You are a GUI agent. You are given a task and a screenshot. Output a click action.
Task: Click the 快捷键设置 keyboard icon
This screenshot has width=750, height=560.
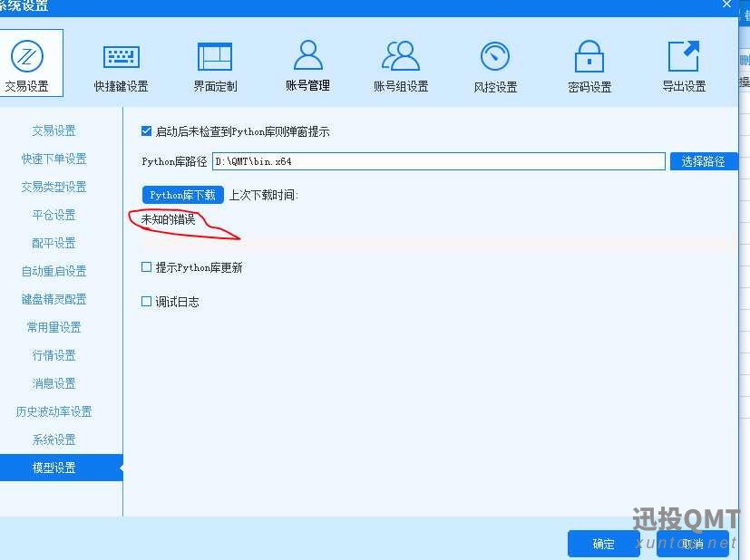click(121, 58)
